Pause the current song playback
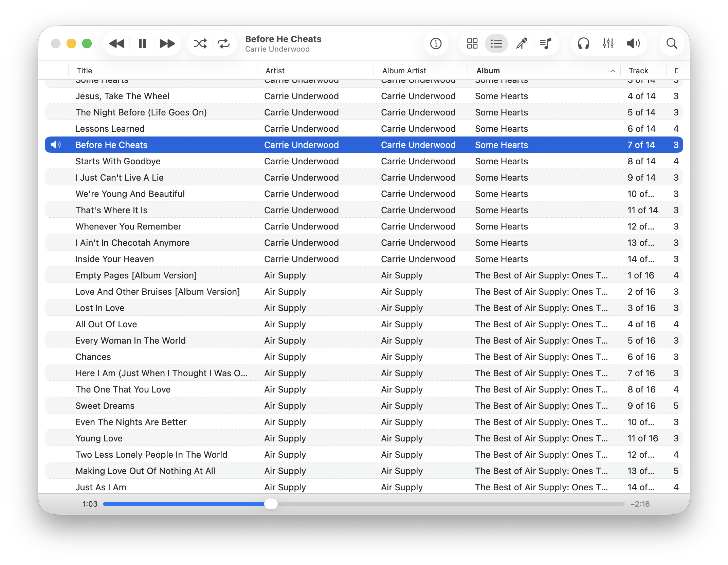The height and width of the screenshot is (565, 728). (142, 43)
